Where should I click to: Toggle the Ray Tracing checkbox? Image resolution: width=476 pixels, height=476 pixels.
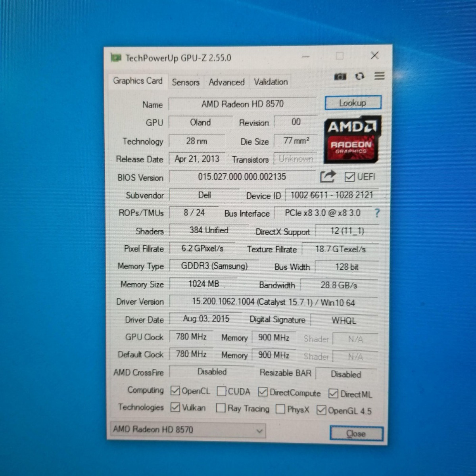(221, 408)
